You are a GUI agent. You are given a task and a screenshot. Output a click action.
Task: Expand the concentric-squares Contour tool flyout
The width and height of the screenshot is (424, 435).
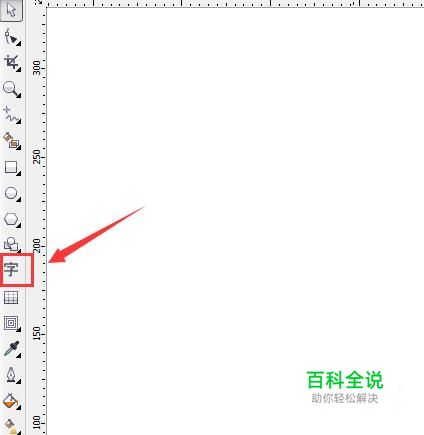(19, 329)
